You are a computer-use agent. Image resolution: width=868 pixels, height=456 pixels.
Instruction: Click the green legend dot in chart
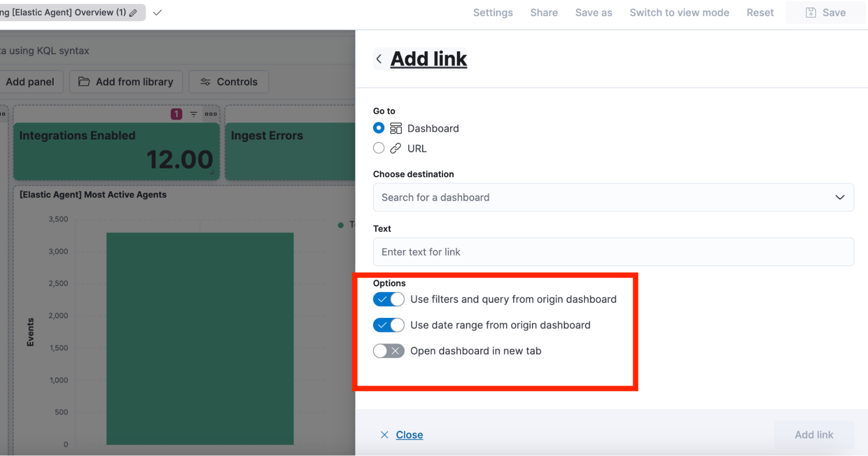(340, 225)
